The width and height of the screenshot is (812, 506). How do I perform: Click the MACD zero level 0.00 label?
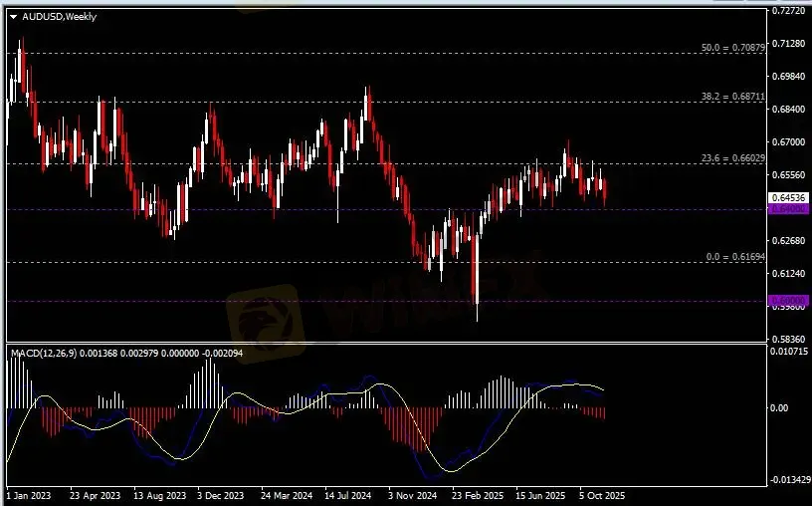coord(782,408)
